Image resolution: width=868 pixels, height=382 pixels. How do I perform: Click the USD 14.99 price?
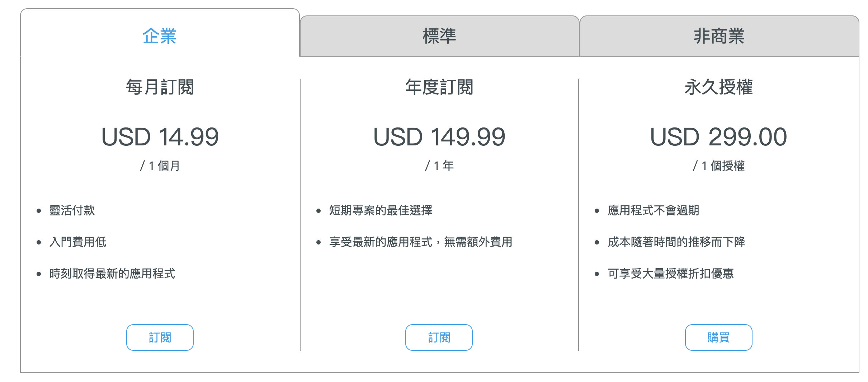[160, 137]
